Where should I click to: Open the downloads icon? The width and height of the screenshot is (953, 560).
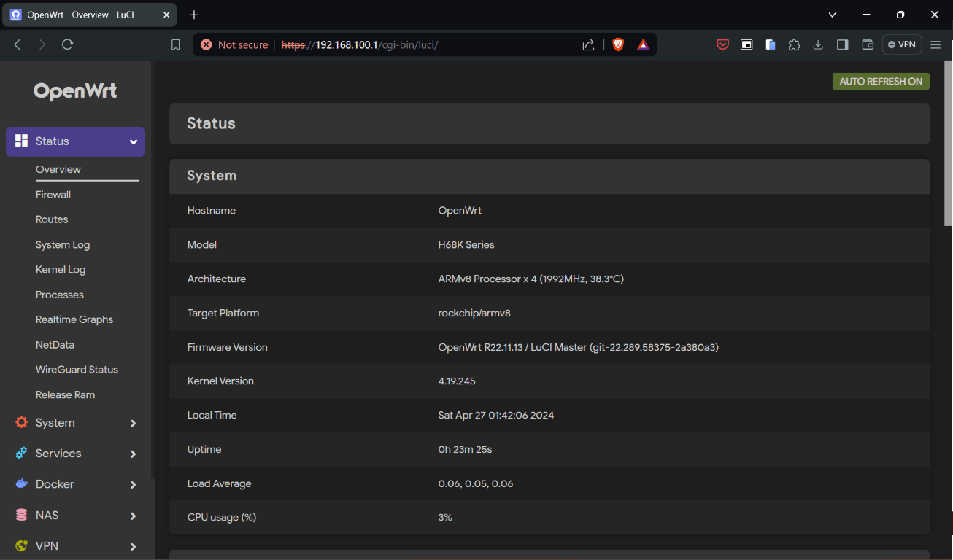pos(818,44)
